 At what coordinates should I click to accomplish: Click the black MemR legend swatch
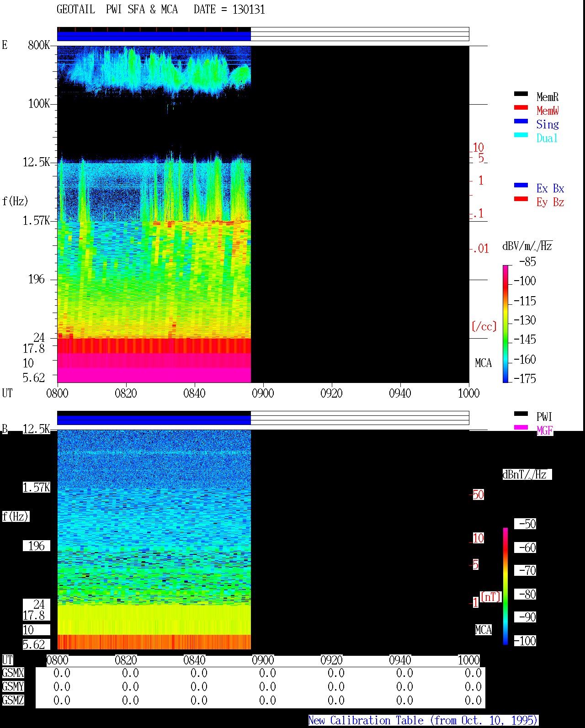tap(521, 94)
